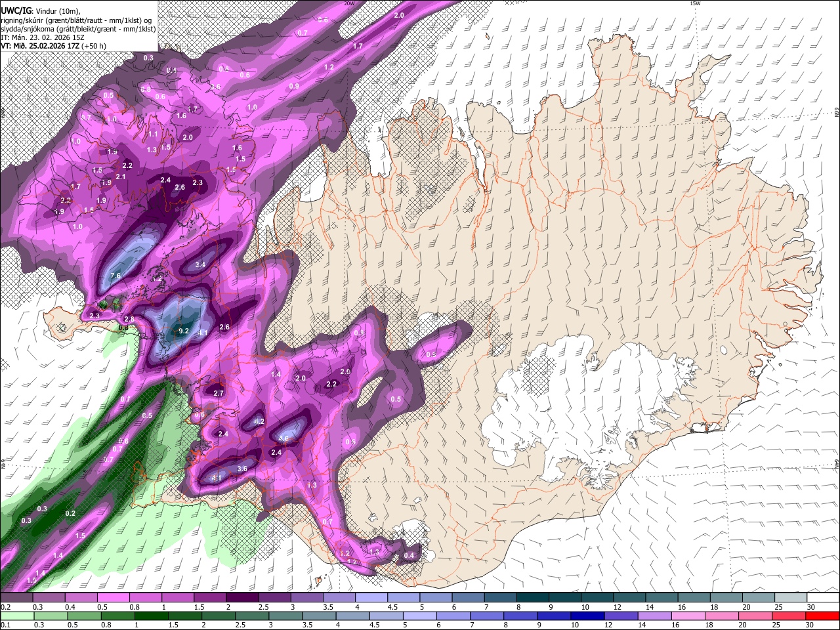Viewport: 840px width, 630px height.
Task: Click the '3.4' precipitation value on the map
Action: [201, 264]
